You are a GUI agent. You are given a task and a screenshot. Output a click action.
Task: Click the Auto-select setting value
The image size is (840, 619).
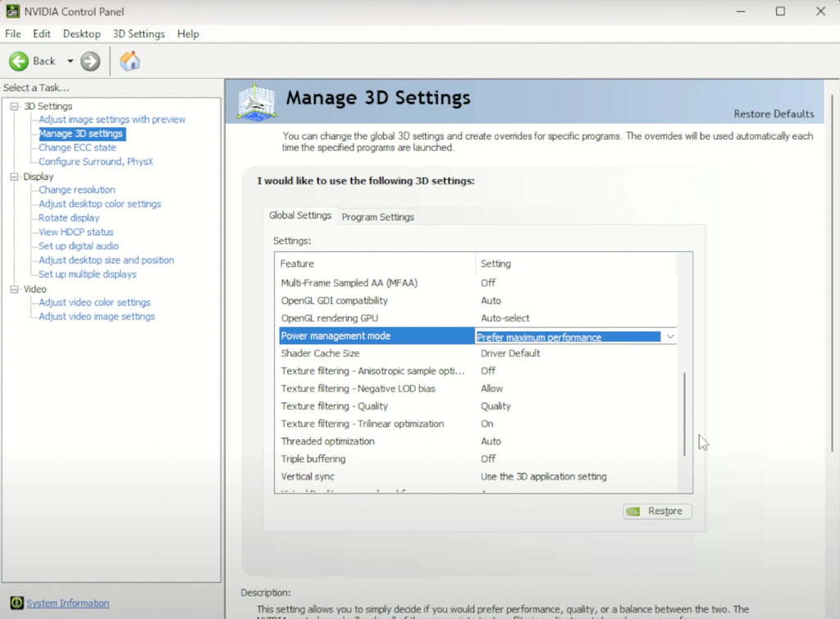504,319
